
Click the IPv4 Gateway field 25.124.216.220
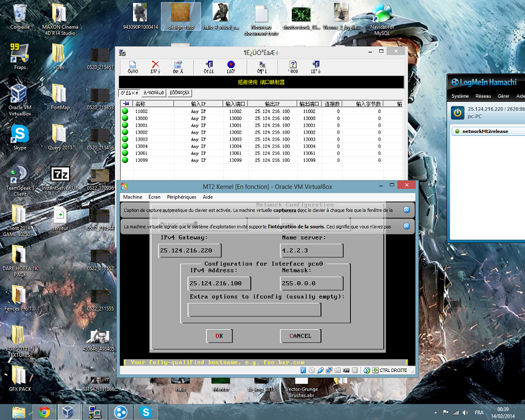tap(189, 250)
